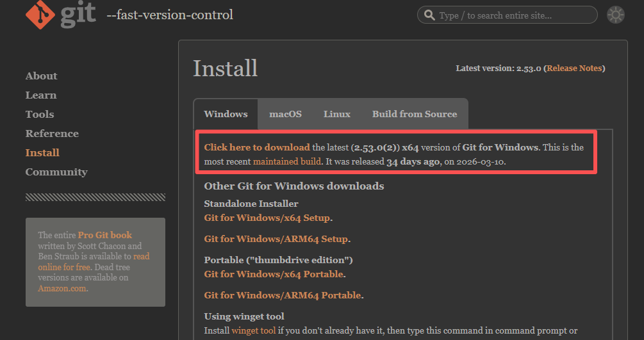Go to the Learn section
The height and width of the screenshot is (340, 644).
[41, 95]
